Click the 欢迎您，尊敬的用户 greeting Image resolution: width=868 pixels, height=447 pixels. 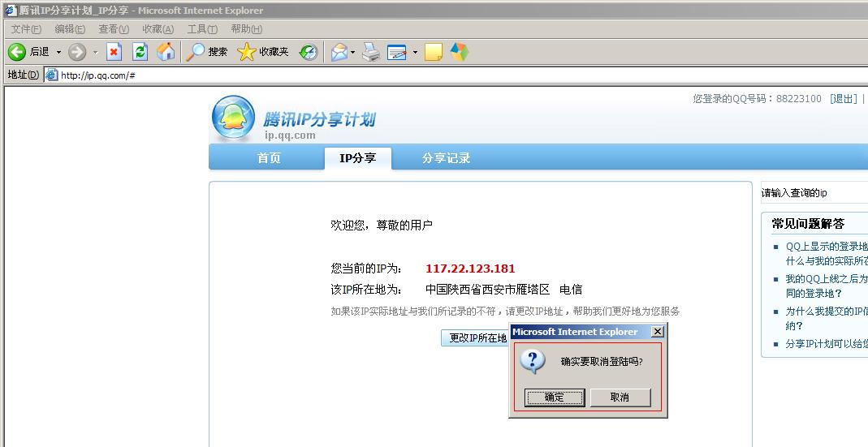click(382, 226)
